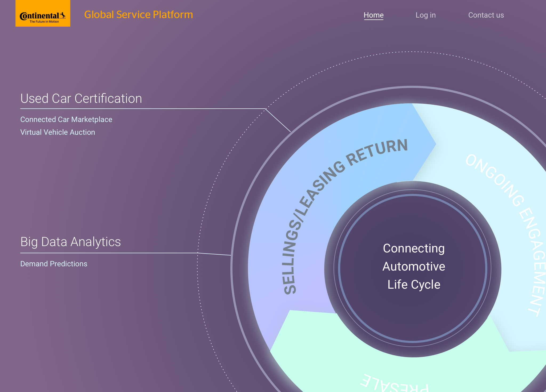Go to the Log in page
Image resolution: width=546 pixels, height=392 pixels.
click(x=425, y=15)
